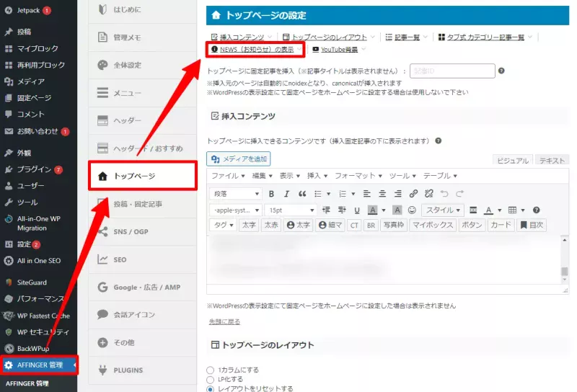Open the タグ tag dropdown

click(x=224, y=225)
